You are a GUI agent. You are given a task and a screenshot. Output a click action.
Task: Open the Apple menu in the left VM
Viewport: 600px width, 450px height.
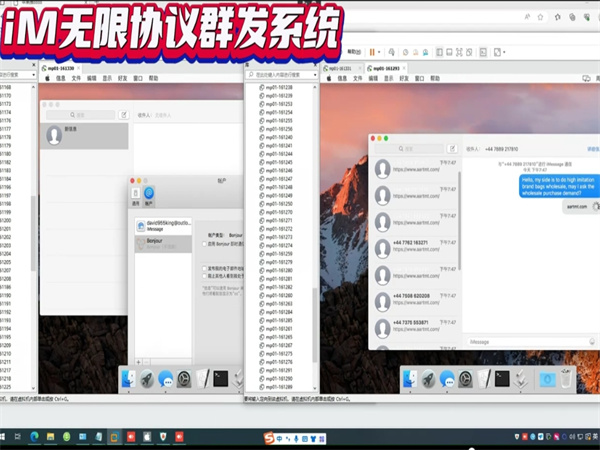click(47, 77)
